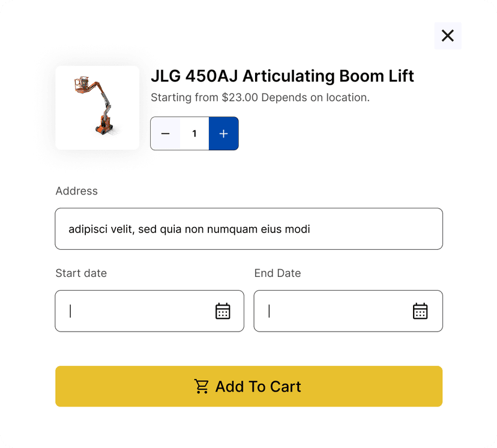Click the Address text field

tap(248, 229)
